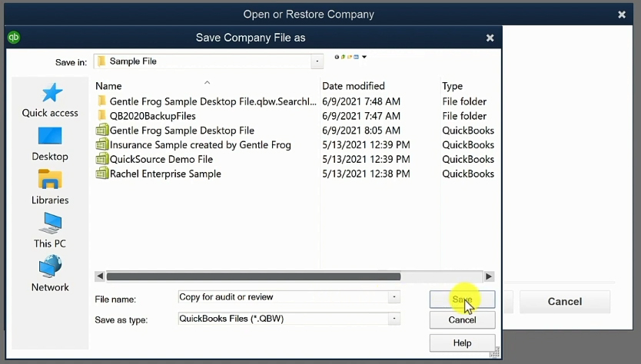Click Cancel in the Save Company File dialog
Image resolution: width=641 pixels, height=364 pixels.
click(463, 320)
